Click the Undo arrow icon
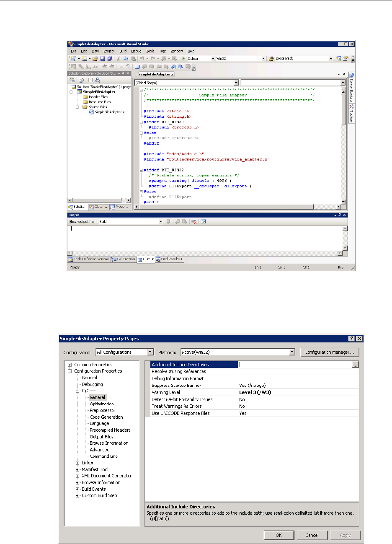392x544 pixels. click(x=142, y=59)
